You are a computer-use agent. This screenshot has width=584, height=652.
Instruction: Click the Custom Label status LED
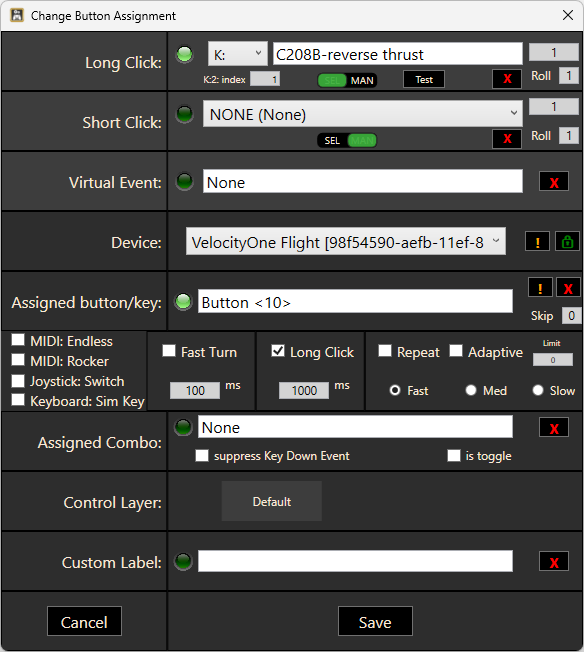183,561
